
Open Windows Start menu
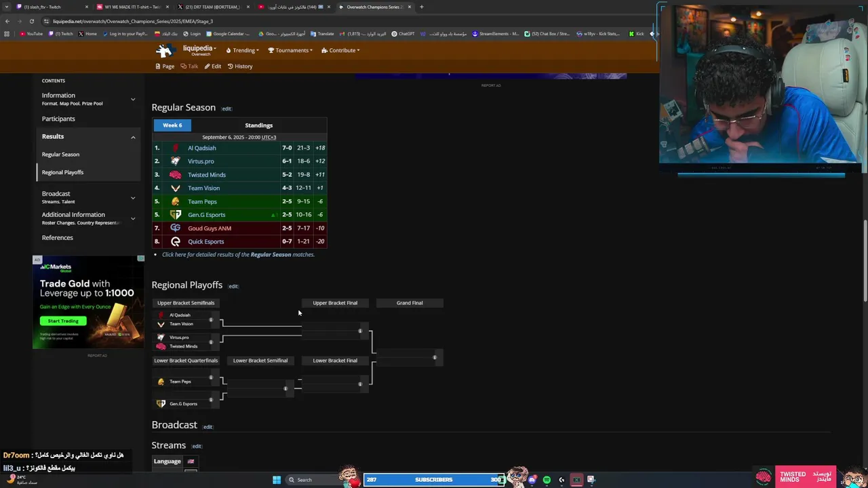(277, 480)
